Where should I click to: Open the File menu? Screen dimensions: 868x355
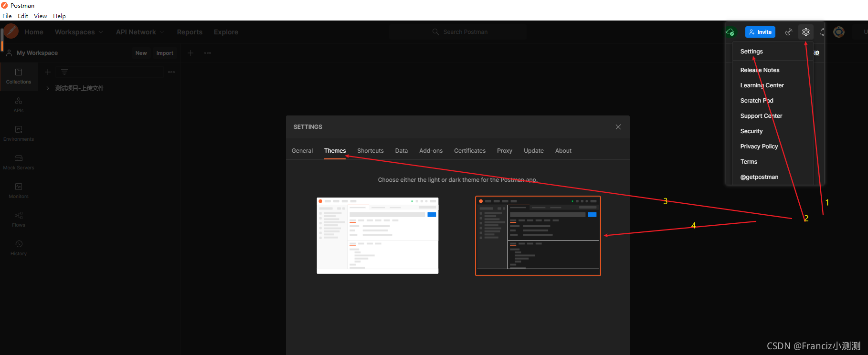pos(7,16)
